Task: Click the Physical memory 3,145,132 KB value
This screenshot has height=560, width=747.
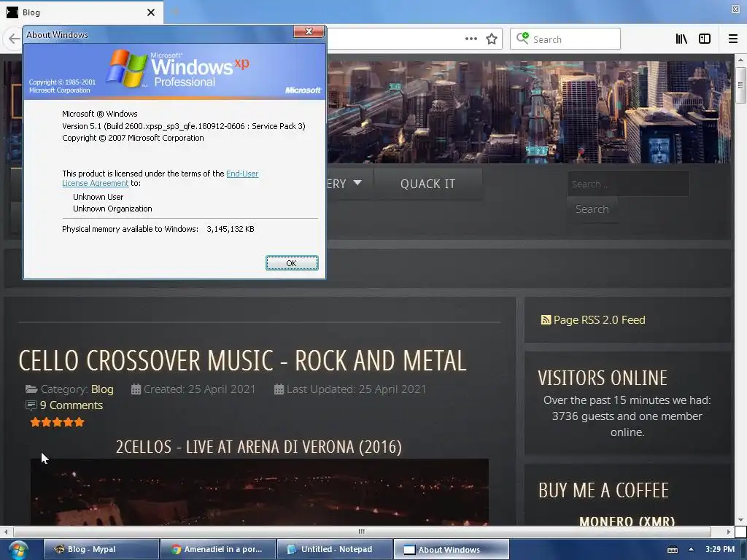Action: coord(231,229)
